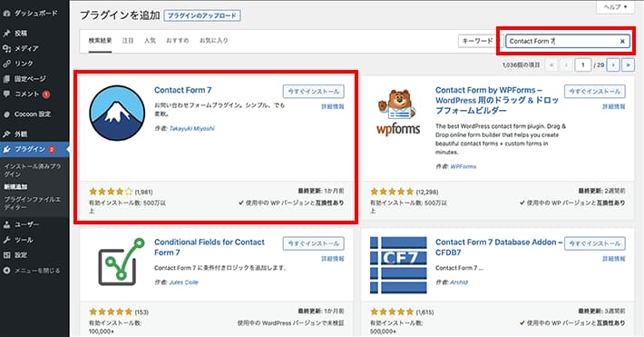Click the ツール wrench icon
Screen dimensions: 644x337
[x=6, y=240]
